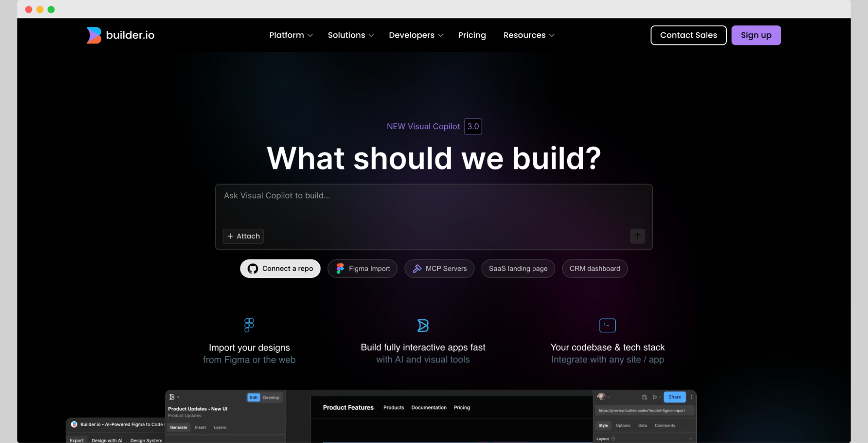Click the builder.io logo

pos(121,35)
